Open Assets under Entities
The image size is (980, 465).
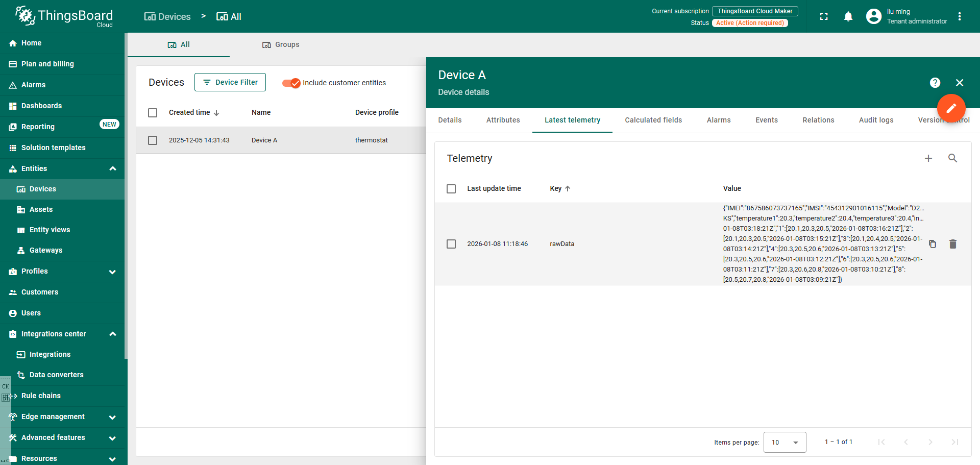[62, 210]
